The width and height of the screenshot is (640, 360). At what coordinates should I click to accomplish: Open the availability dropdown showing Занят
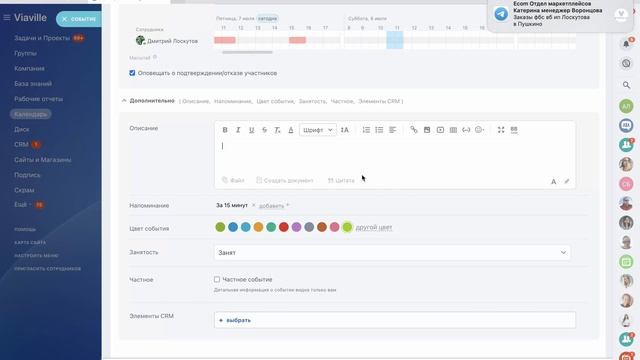392,253
